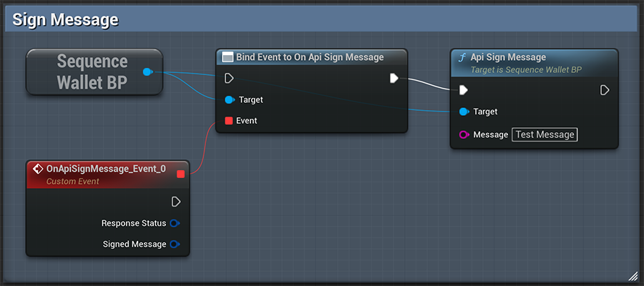Click the Response Status output pin

pos(175,223)
